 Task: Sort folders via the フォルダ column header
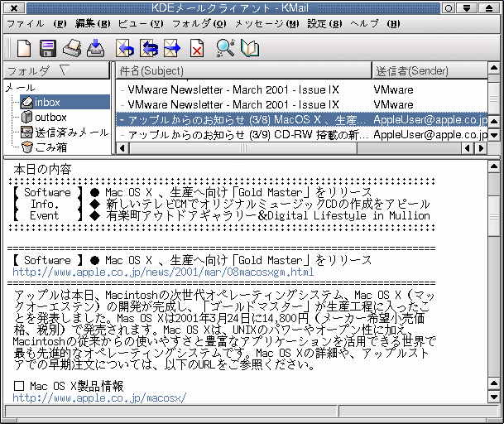(x=56, y=70)
